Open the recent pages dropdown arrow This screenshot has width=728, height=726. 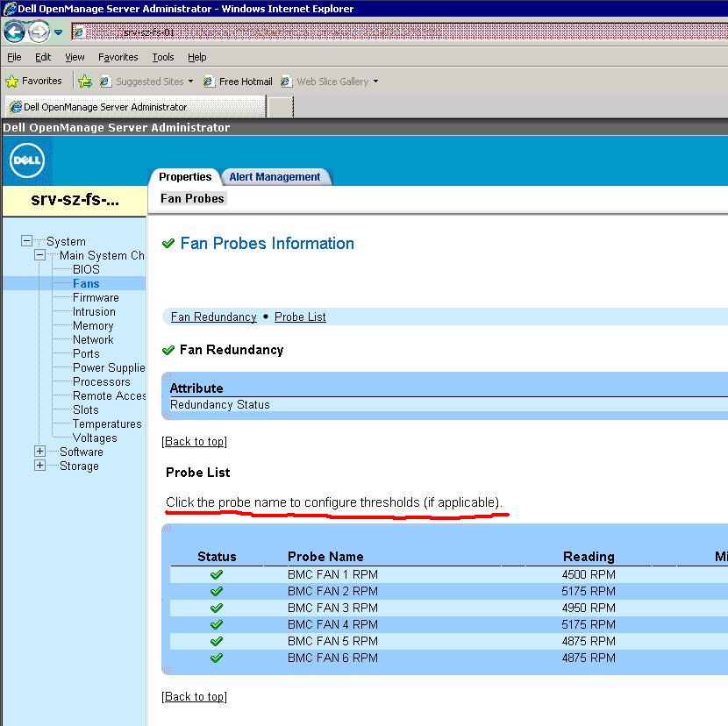[x=59, y=32]
